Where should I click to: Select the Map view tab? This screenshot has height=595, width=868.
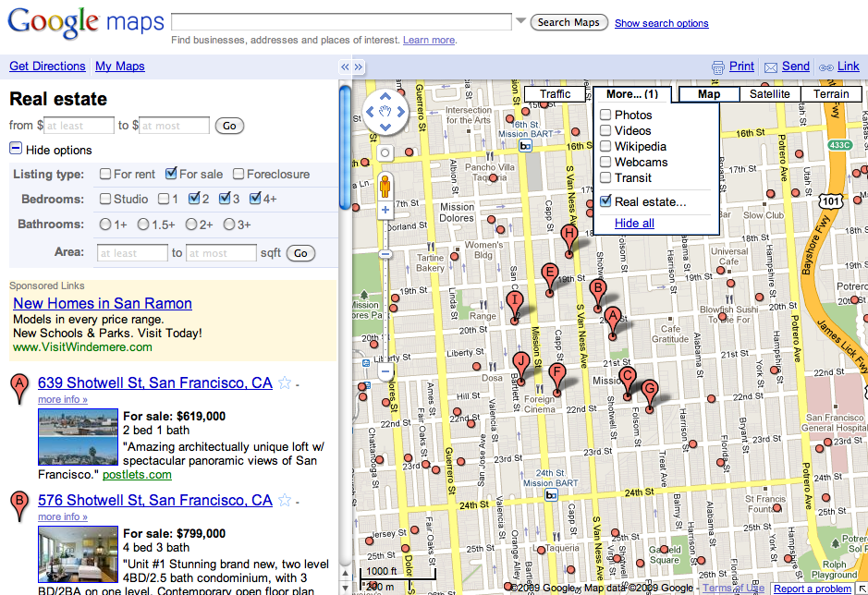(x=709, y=94)
